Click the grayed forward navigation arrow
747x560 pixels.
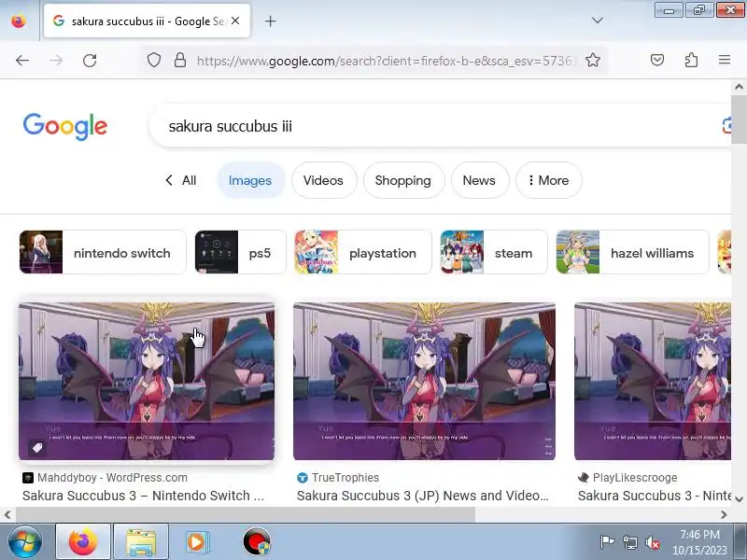pyautogui.click(x=56, y=61)
